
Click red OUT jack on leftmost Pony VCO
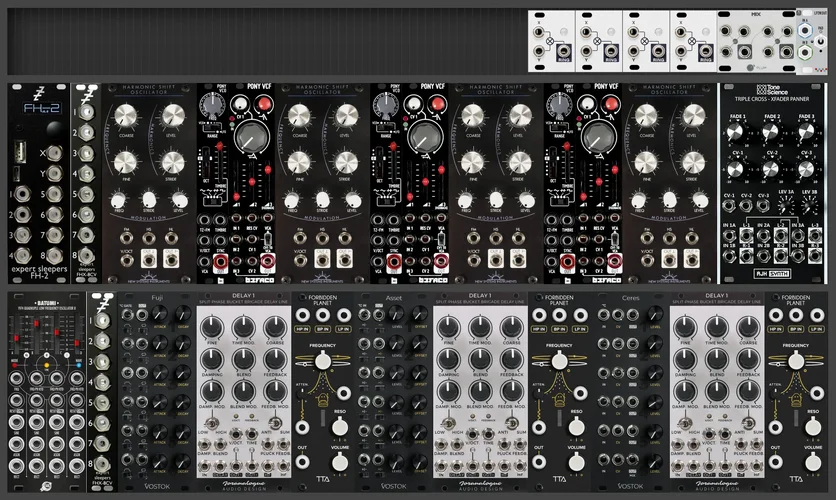[221, 260]
